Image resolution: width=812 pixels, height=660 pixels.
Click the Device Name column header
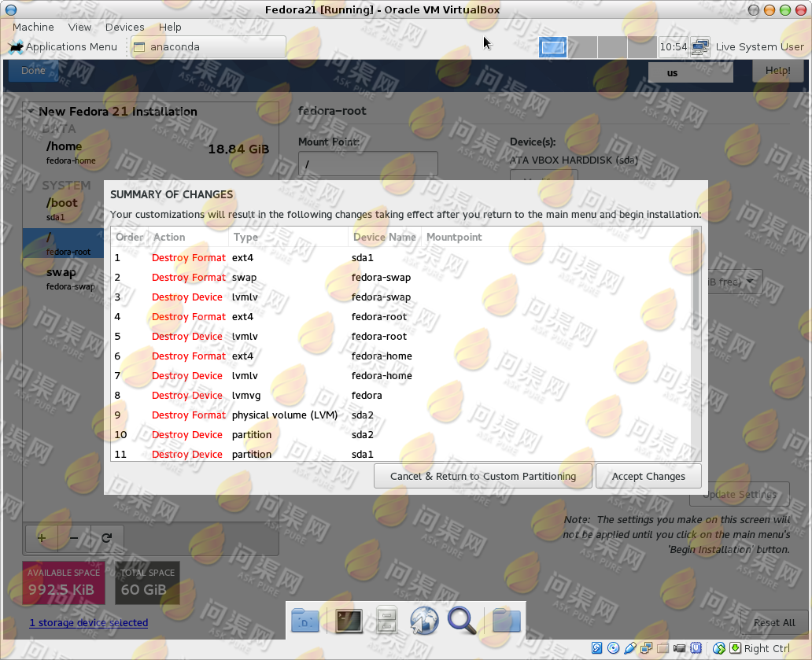coord(384,237)
